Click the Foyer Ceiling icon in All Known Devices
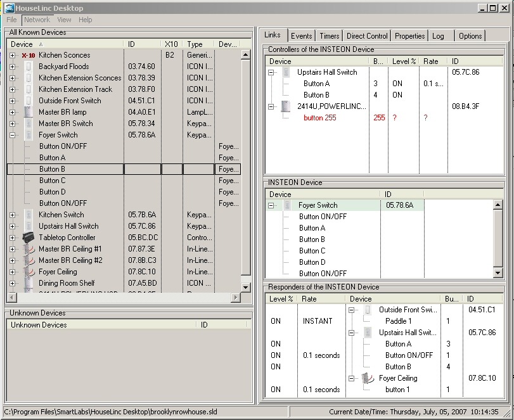This screenshot has height=420, width=514. [x=29, y=272]
